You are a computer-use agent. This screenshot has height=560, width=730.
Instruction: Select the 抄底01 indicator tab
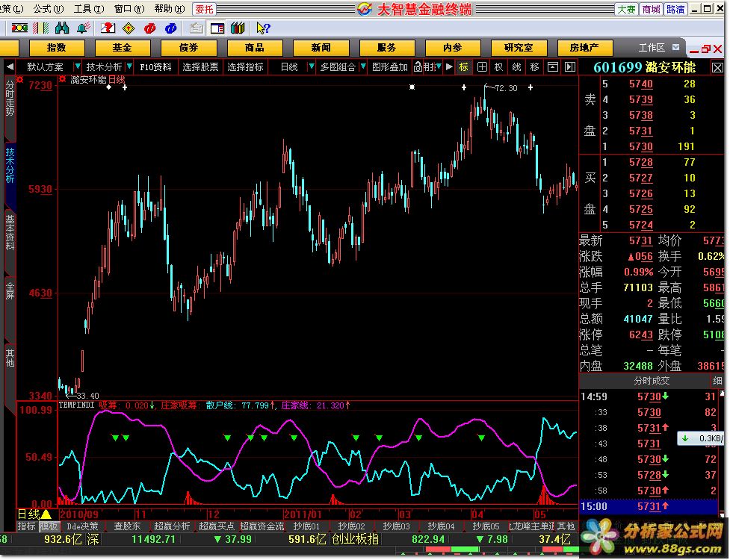(x=306, y=526)
